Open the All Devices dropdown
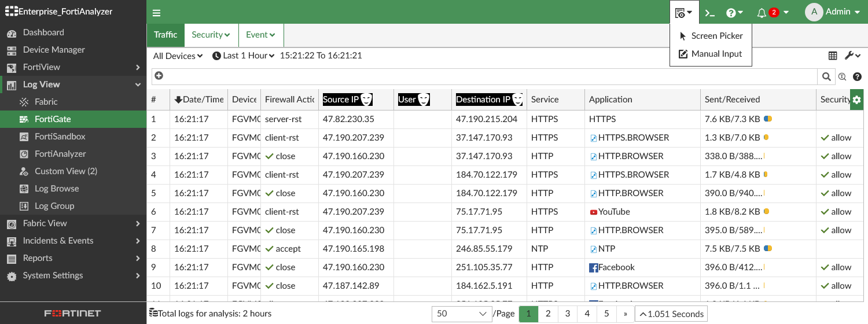Viewport: 868px width, 324px height. [x=178, y=56]
